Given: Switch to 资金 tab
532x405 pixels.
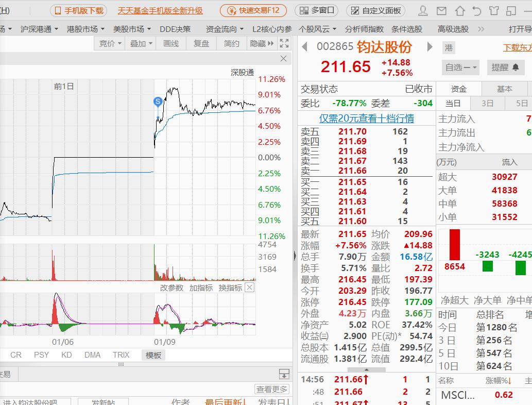Looking at the screenshot, I should pos(459,89).
